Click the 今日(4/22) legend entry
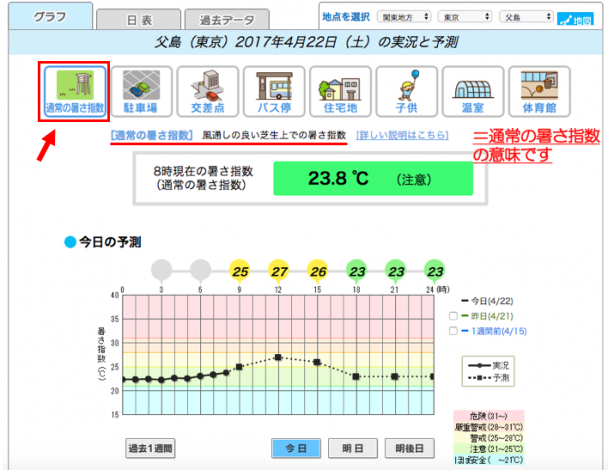608x470 pixels. (487, 301)
